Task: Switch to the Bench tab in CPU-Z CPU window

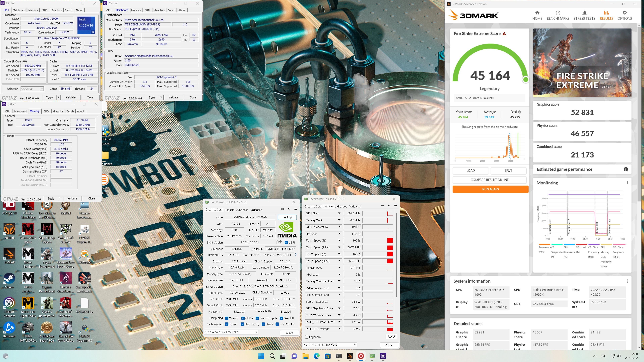Action: click(x=68, y=10)
